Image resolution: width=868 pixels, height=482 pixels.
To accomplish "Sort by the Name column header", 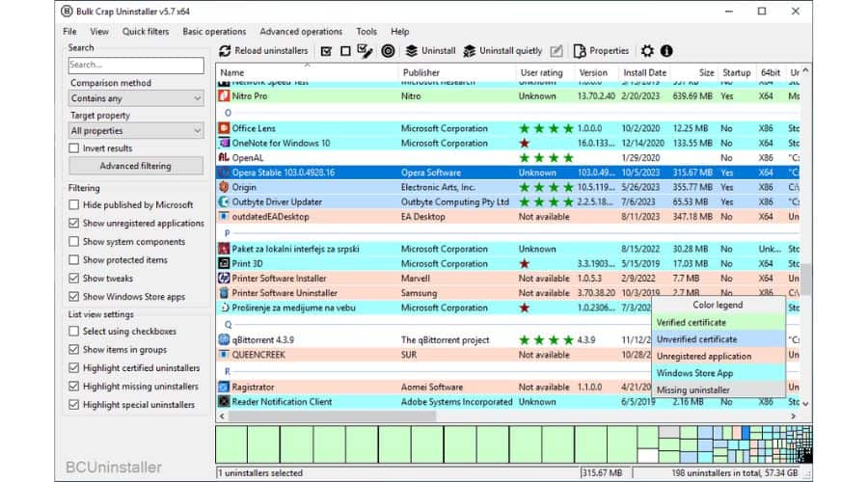I will (x=308, y=72).
